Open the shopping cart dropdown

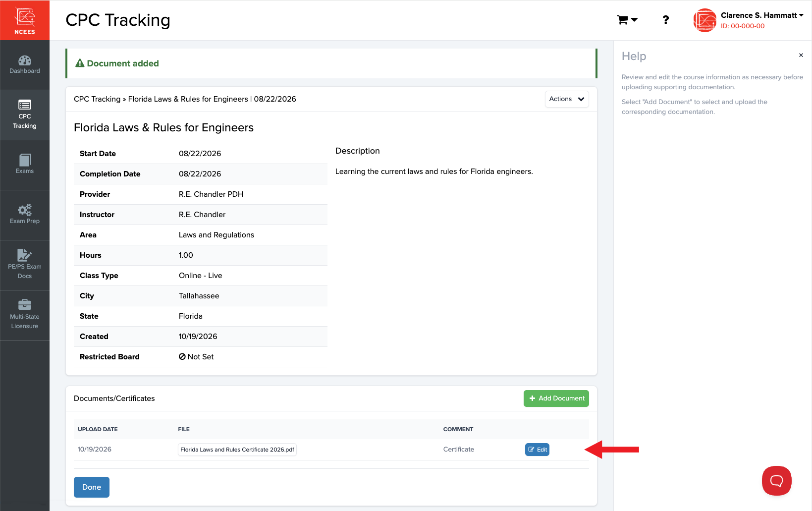tap(627, 20)
